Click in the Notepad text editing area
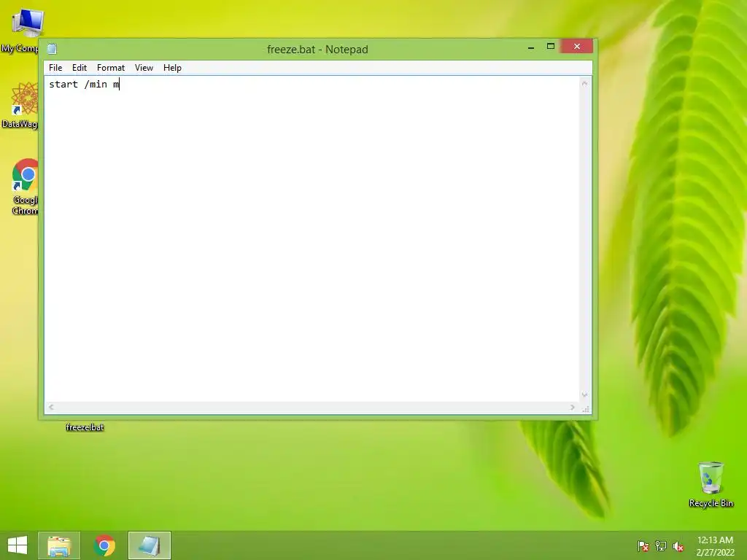Viewport: 747px width, 560px height. 312,238
